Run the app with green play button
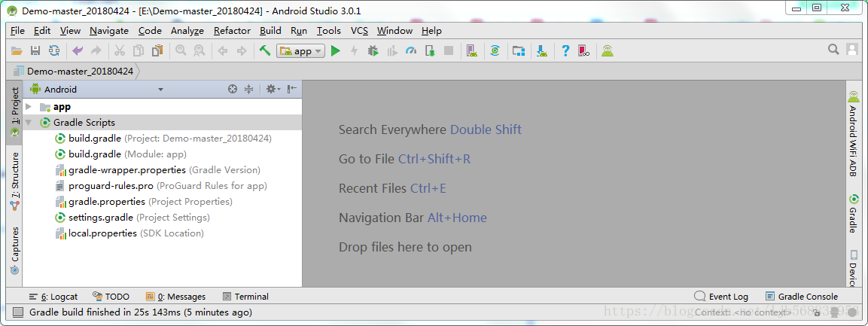868x326 pixels. click(336, 51)
